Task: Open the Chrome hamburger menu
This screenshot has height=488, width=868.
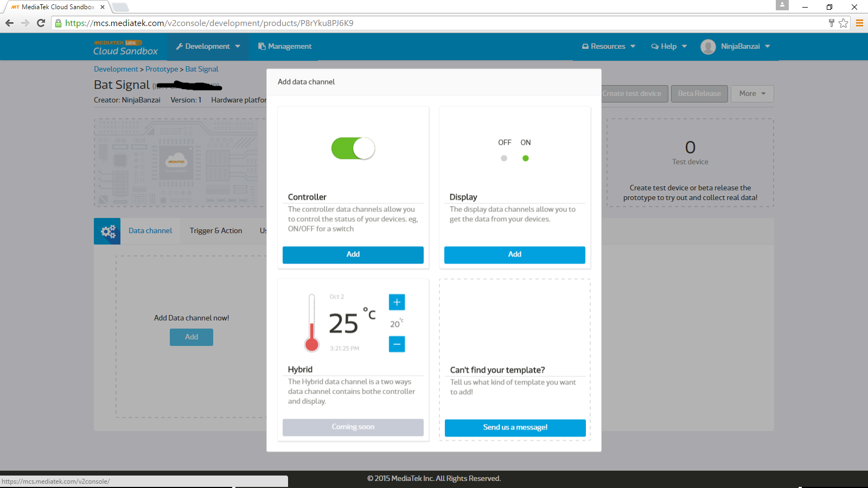Action: click(x=859, y=23)
